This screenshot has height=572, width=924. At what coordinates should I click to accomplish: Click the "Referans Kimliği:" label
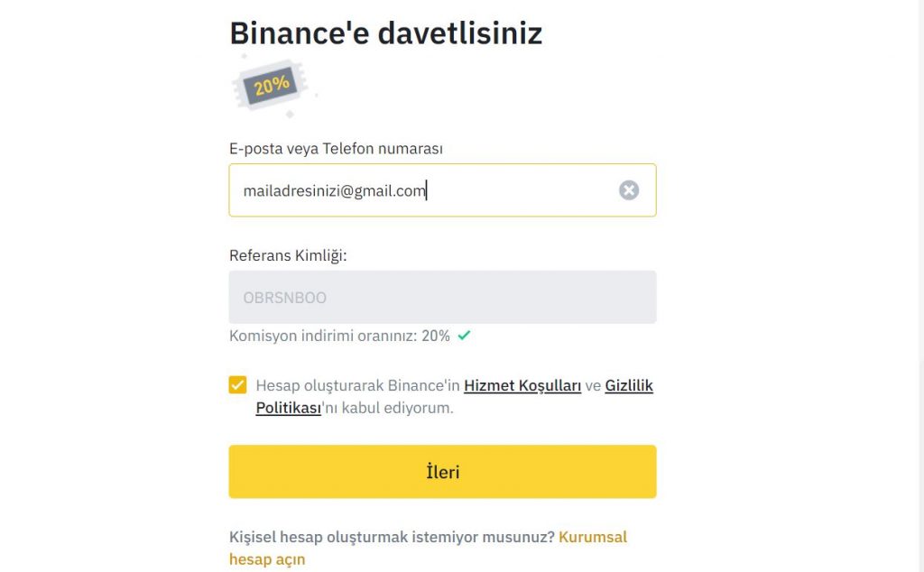pyautogui.click(x=288, y=255)
